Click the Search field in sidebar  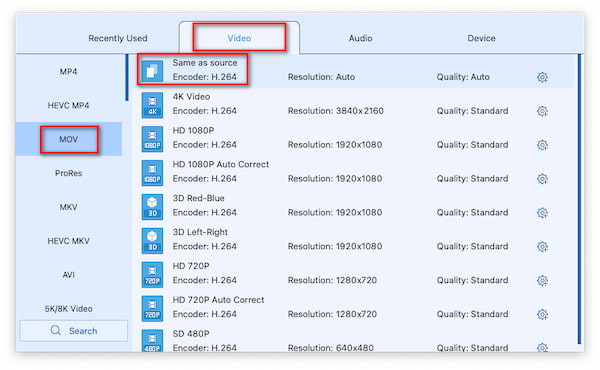coord(73,331)
